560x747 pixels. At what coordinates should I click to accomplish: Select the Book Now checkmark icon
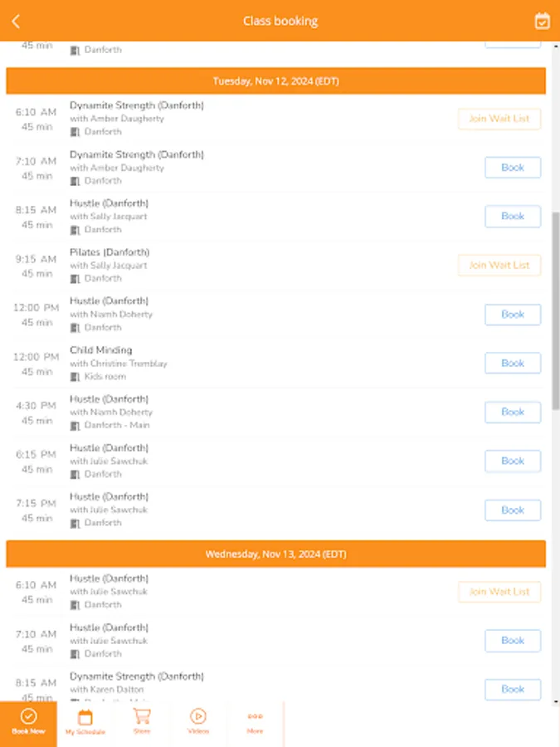27,715
